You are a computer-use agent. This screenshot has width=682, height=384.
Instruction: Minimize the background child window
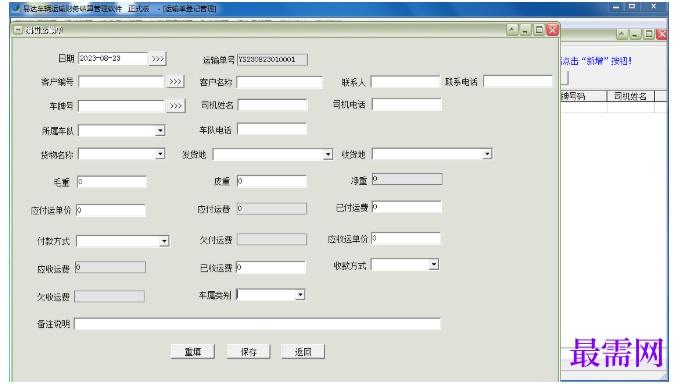coord(635,34)
